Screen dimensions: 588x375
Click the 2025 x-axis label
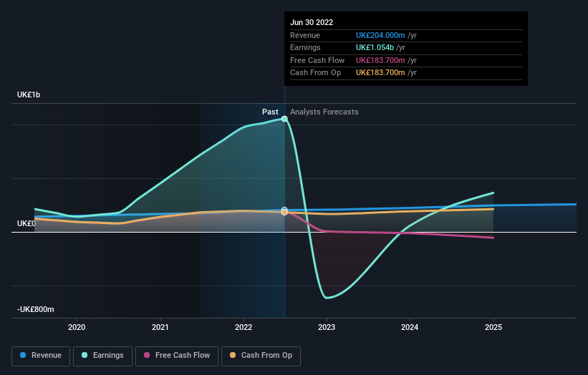coord(493,328)
